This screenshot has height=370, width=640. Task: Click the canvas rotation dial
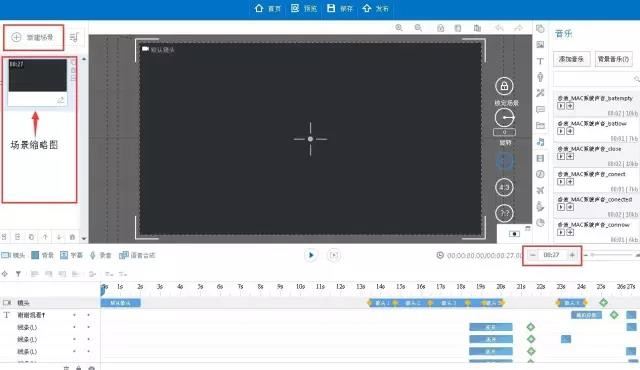pos(504,117)
